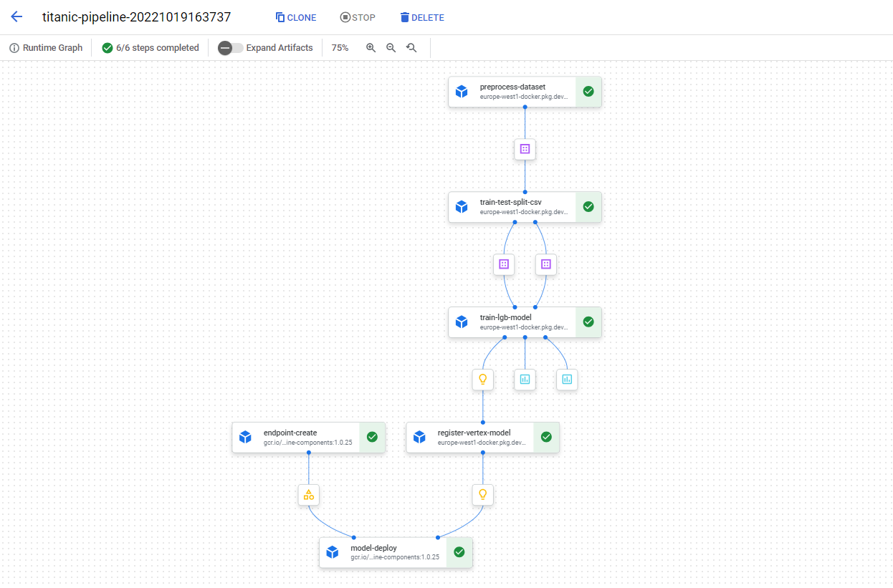Screen dimensions: 893x588
Task: Clone the pipeline run
Action: (296, 17)
